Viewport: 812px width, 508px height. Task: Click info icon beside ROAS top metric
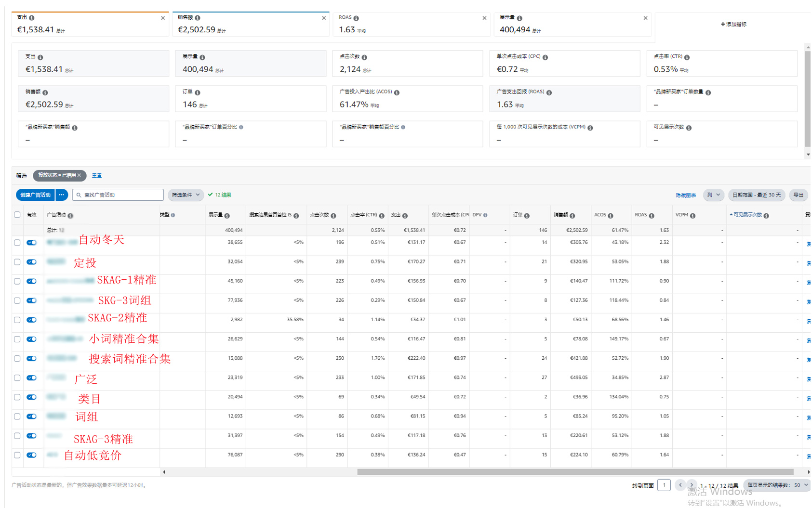[356, 18]
